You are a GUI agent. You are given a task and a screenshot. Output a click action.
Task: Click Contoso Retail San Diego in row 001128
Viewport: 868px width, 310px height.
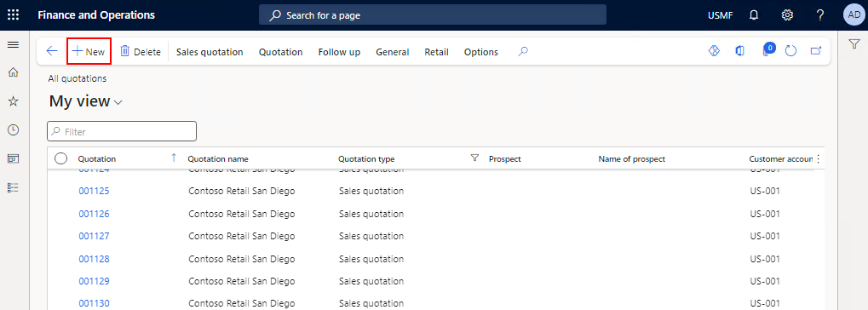242,259
